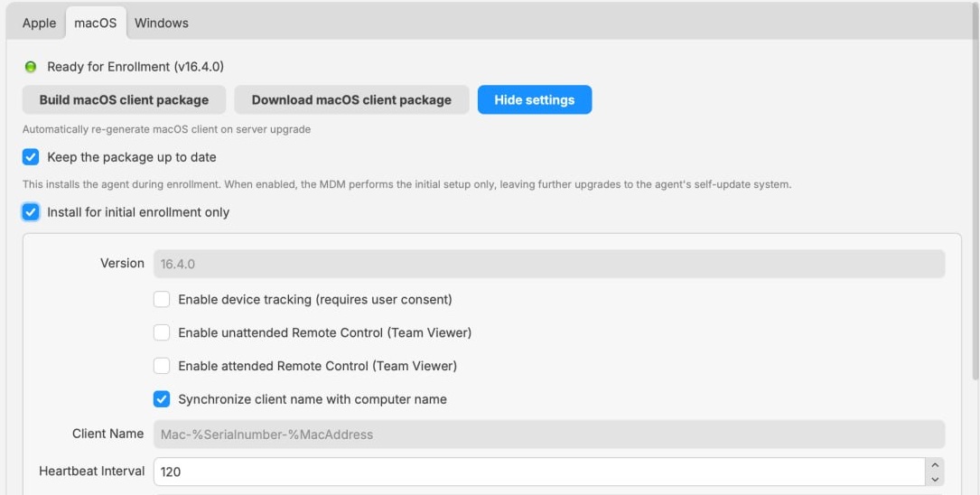Click Download macOS client package button

351,100
